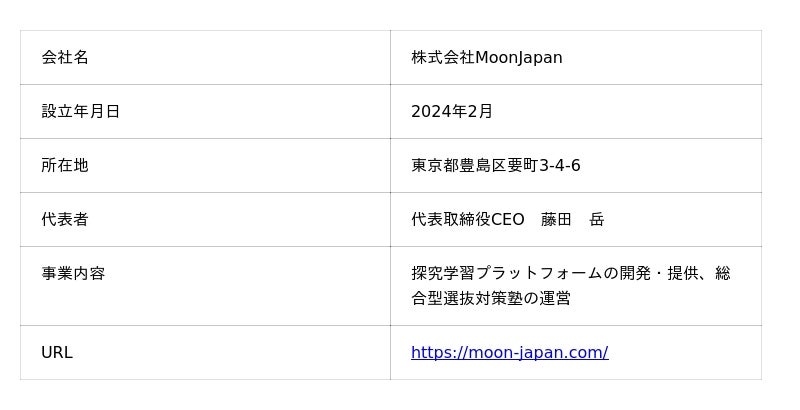Click the 設立年月日 label cell

click(80, 111)
